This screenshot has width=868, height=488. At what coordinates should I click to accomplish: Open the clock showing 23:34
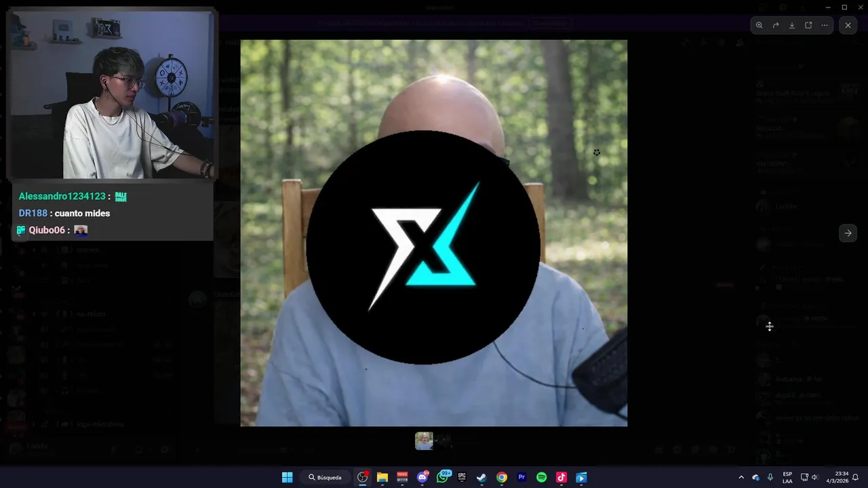click(x=837, y=477)
